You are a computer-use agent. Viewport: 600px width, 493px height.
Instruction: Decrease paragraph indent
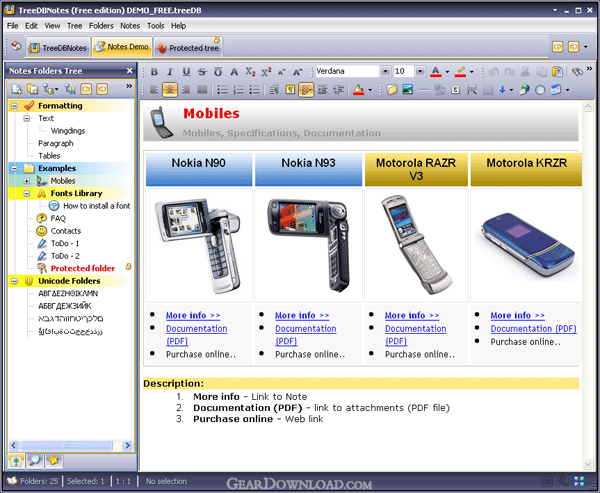pyautogui.click(x=339, y=90)
